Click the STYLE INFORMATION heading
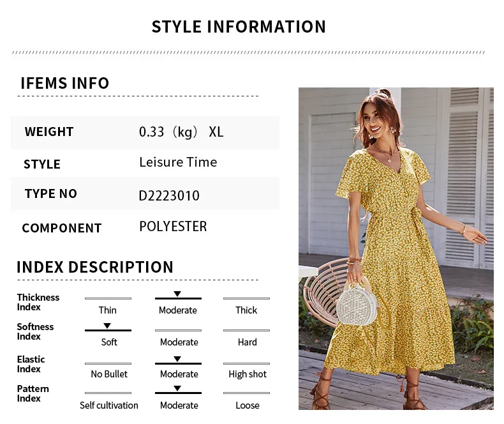 (239, 27)
